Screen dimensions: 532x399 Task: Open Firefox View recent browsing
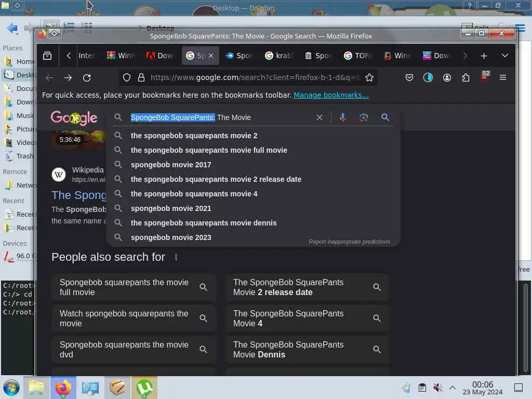[x=47, y=56]
